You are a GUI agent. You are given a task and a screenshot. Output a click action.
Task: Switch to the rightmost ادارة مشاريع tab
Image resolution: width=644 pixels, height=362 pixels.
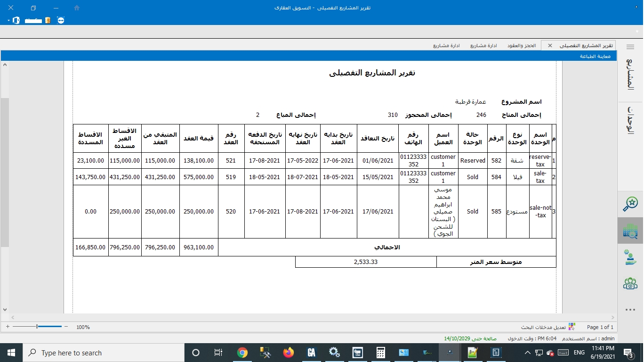click(484, 46)
